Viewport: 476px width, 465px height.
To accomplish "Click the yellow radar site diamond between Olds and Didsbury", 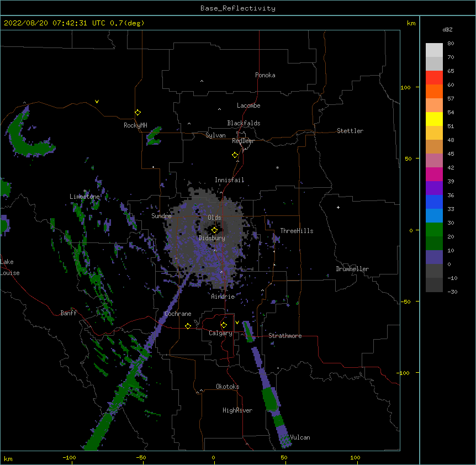I will coord(214,230).
